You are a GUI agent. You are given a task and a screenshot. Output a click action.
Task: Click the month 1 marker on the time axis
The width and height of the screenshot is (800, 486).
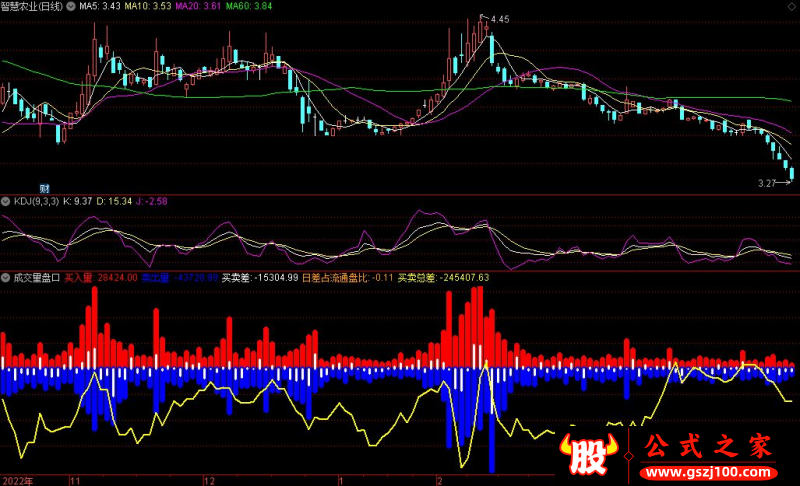[340, 481]
